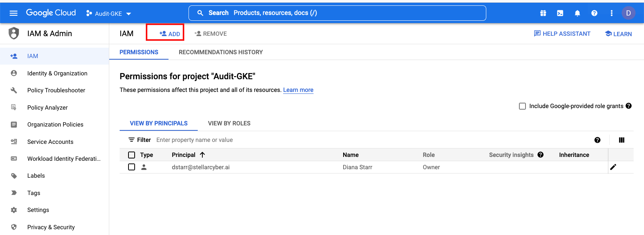The width and height of the screenshot is (644, 235).
Task: Check the dstarr@stellarcyber.ai row checkbox
Action: (132, 167)
